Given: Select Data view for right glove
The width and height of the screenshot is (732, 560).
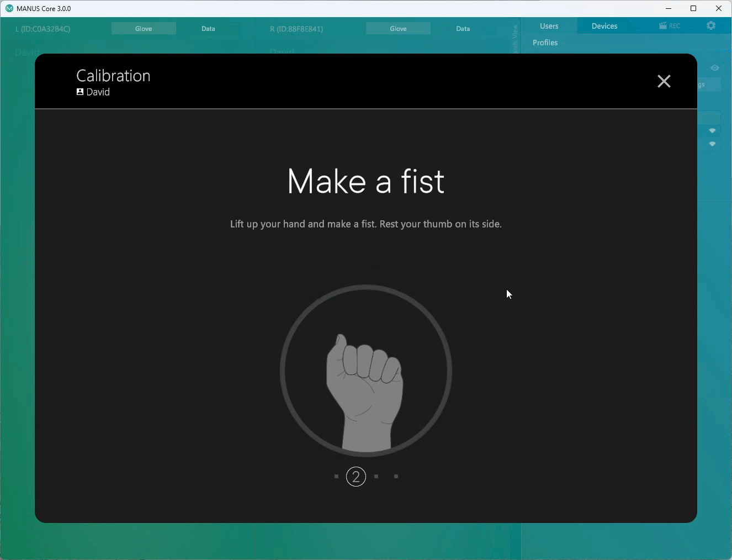Looking at the screenshot, I should coord(463,29).
